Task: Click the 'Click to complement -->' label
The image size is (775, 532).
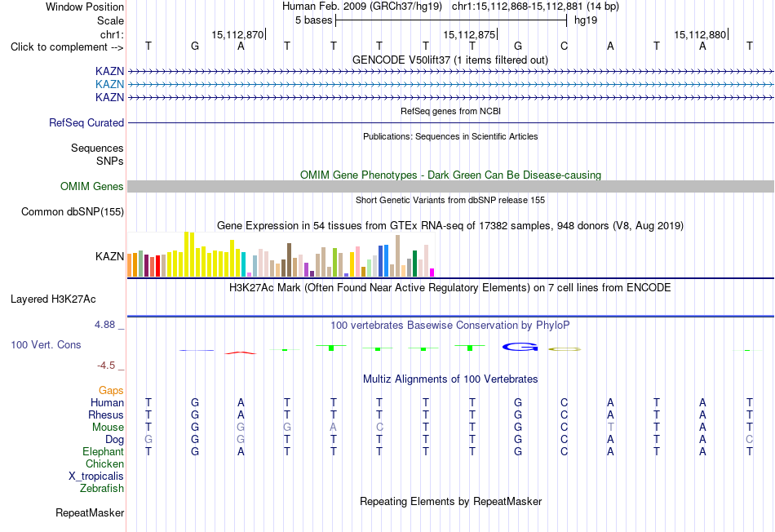Action: [x=67, y=47]
